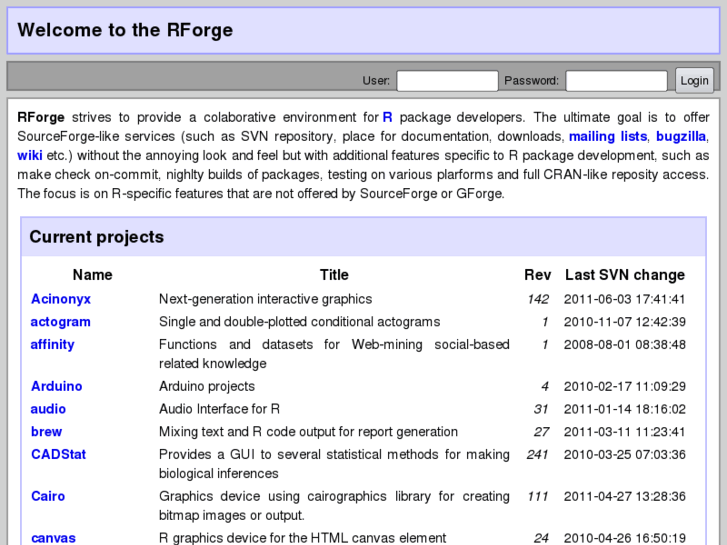Open the audio project link
The image size is (727, 545).
(x=48, y=409)
